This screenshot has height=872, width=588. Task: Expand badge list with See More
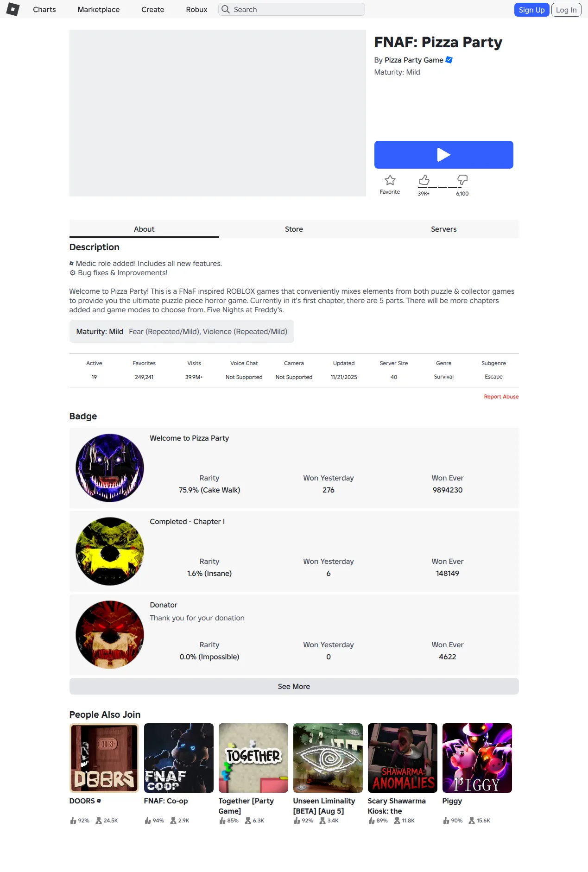(x=294, y=686)
